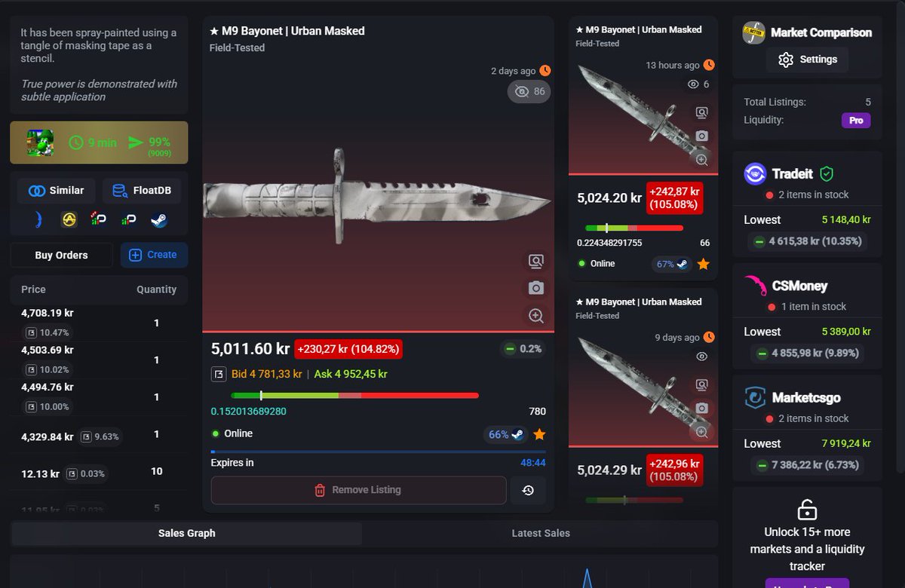Inspect the 5,011.60 kr knife in game

pos(536,262)
